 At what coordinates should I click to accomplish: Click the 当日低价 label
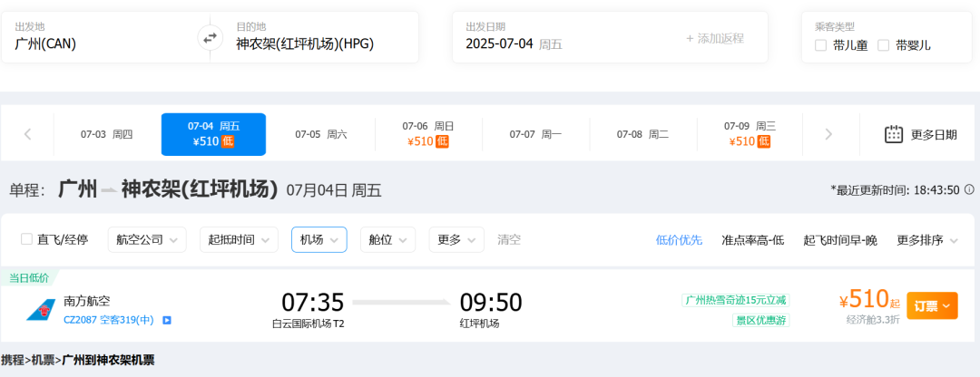pos(29,277)
